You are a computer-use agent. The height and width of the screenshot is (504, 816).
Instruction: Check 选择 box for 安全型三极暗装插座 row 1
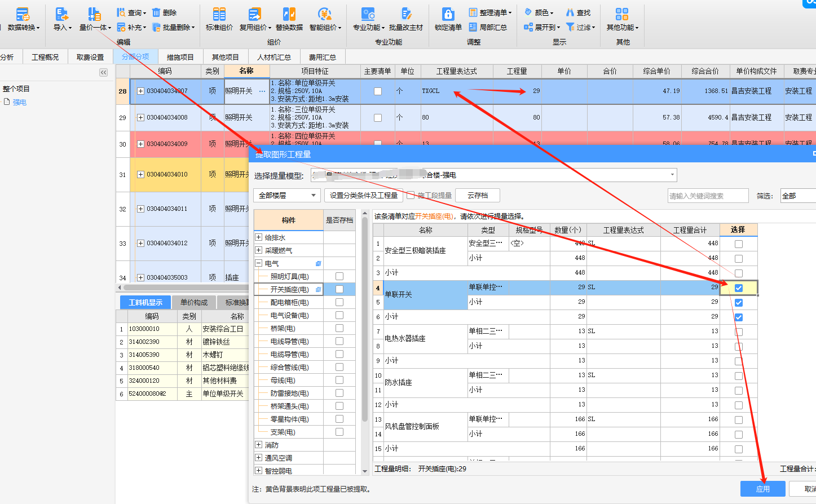(x=739, y=244)
